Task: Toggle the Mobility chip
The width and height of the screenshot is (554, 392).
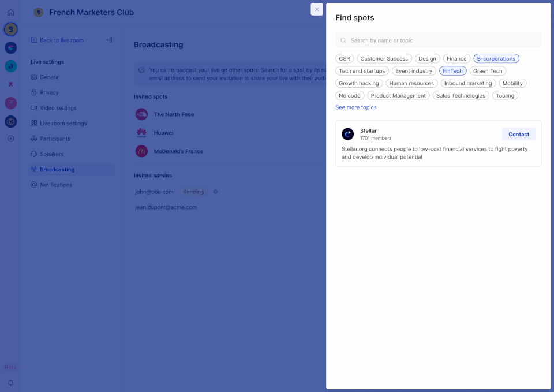Action: (512, 83)
